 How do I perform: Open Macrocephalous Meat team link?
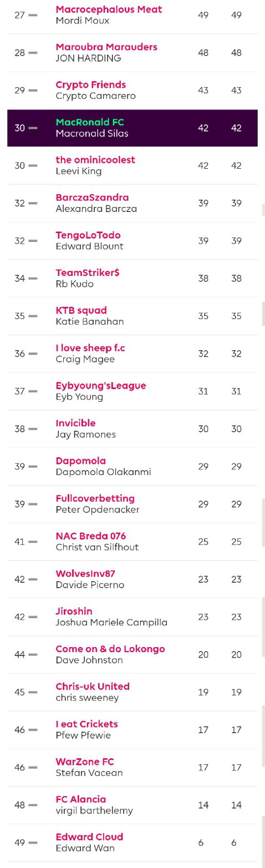tap(109, 9)
